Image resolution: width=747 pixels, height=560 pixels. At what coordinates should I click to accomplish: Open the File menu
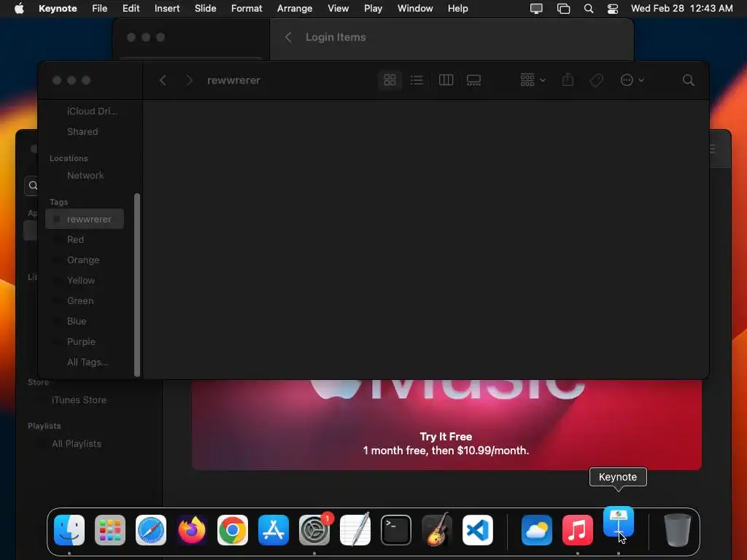pyautogui.click(x=99, y=9)
